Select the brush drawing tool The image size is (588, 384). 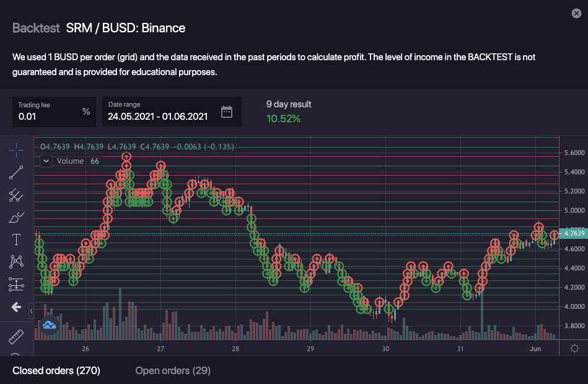click(x=17, y=218)
